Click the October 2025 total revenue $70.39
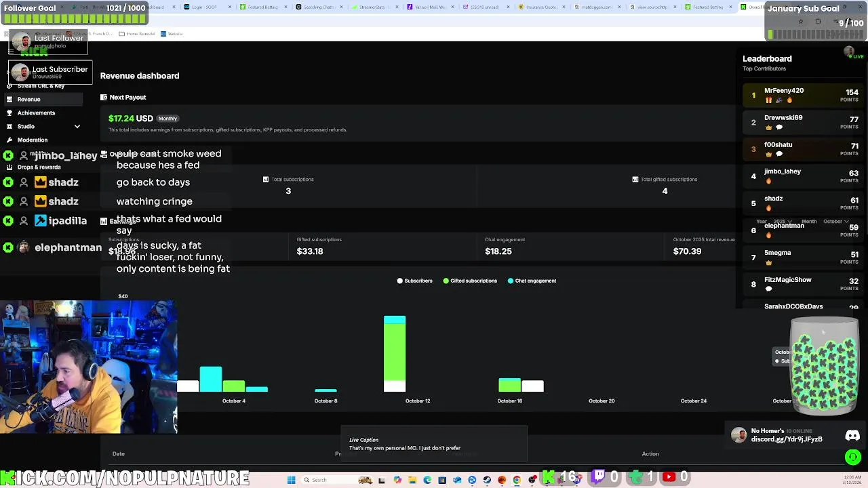 [688, 251]
